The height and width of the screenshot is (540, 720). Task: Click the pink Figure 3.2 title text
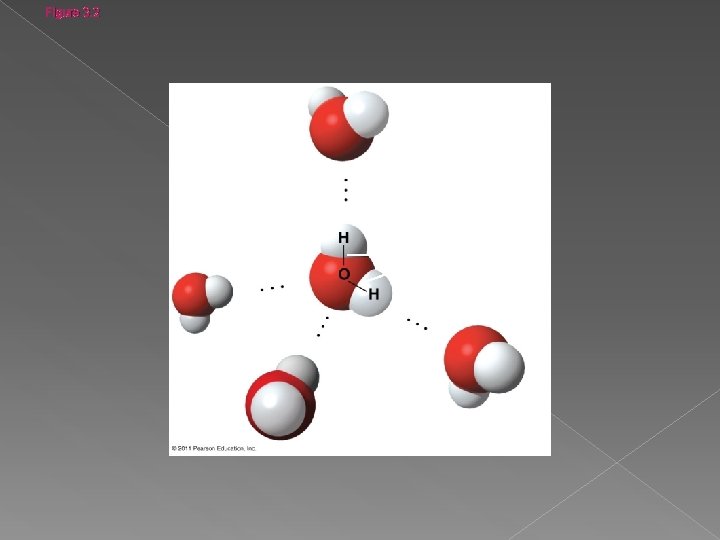coord(72,12)
